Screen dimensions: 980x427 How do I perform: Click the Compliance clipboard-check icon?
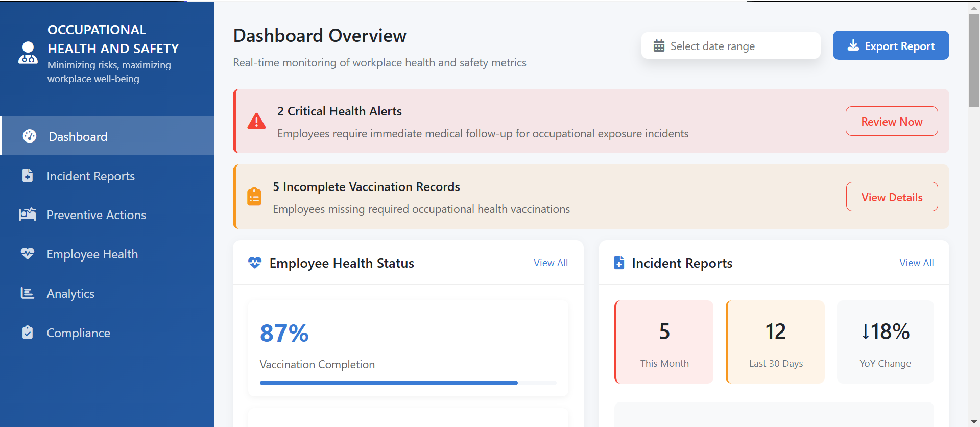pos(28,332)
